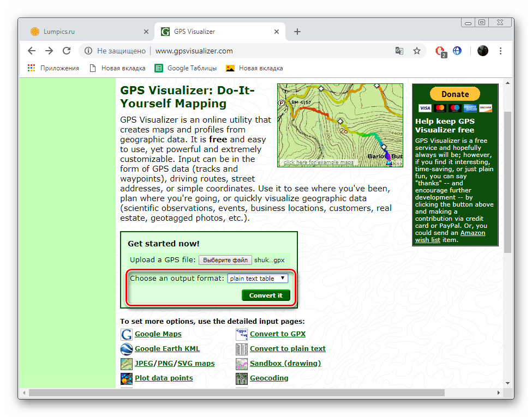Open the Google Таблицы bookmark

pyautogui.click(x=186, y=68)
